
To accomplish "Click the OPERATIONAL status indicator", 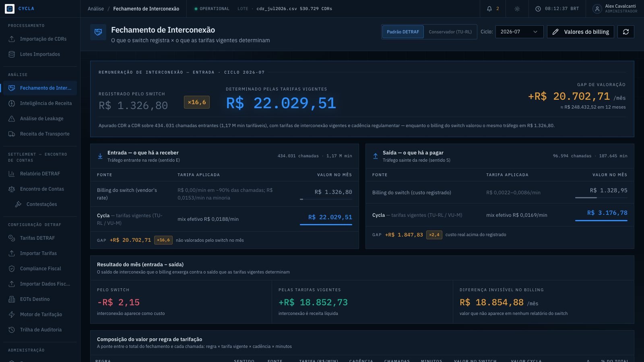I will 212,9.
